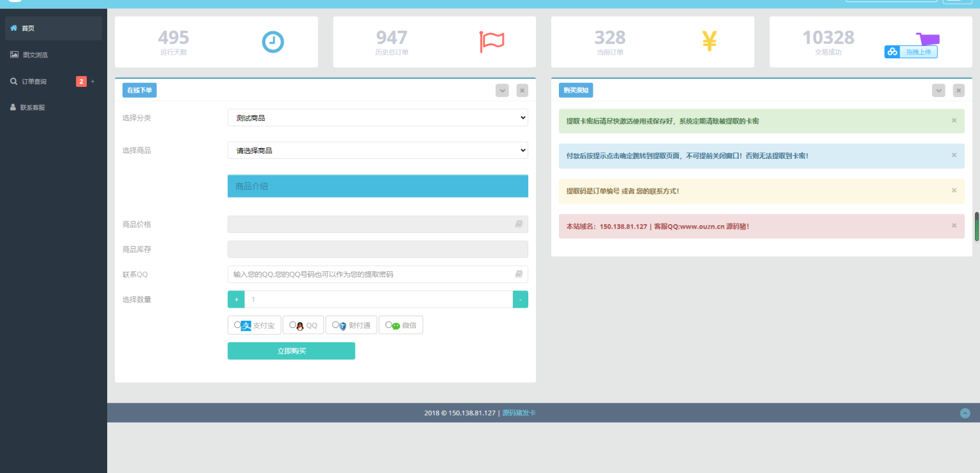Open 图文浏览 in the sidebar

35,55
